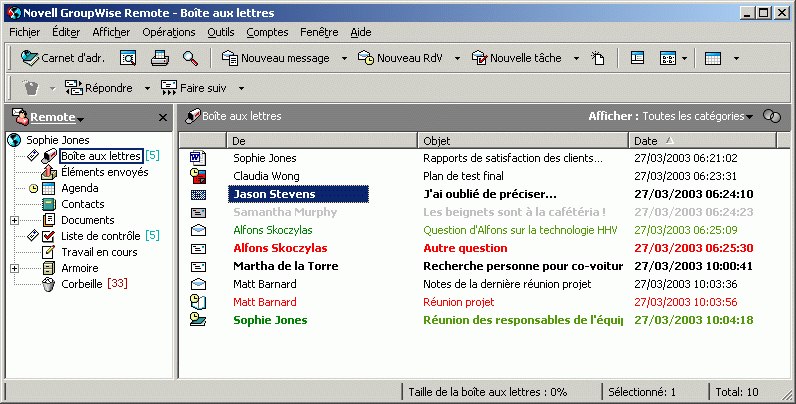Image resolution: width=796 pixels, height=404 pixels.
Task: Select the Plan de test final message
Action: tap(463, 176)
